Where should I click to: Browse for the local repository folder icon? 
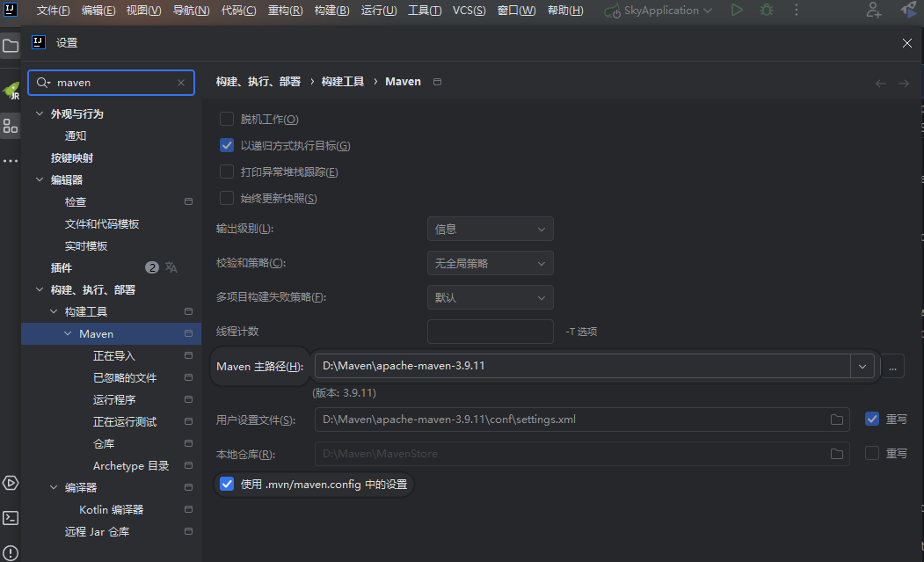(837, 454)
